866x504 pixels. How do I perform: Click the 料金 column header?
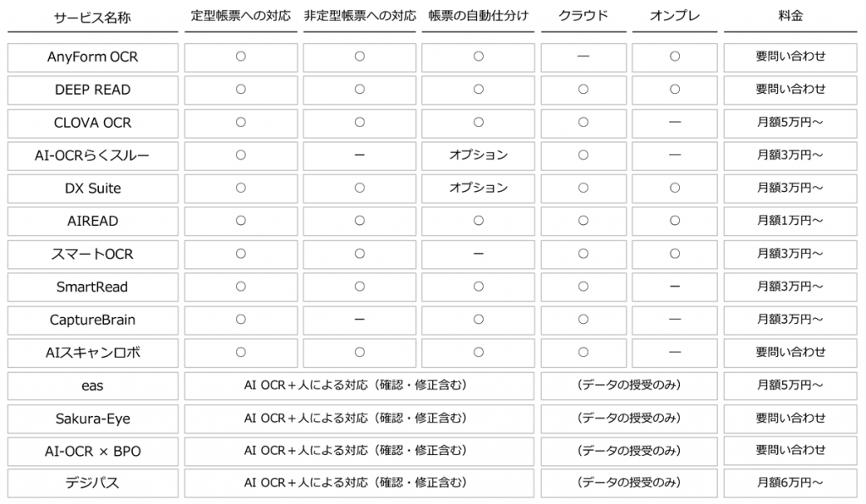point(791,16)
